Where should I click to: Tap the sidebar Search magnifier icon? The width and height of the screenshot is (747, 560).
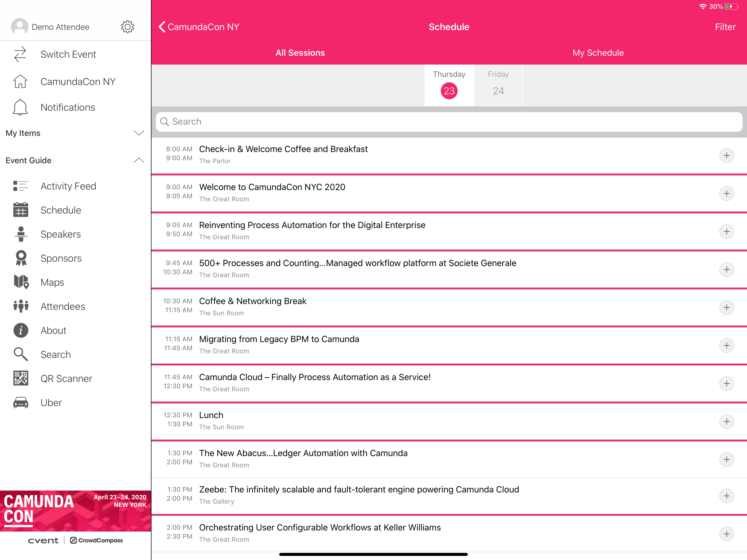(21, 354)
